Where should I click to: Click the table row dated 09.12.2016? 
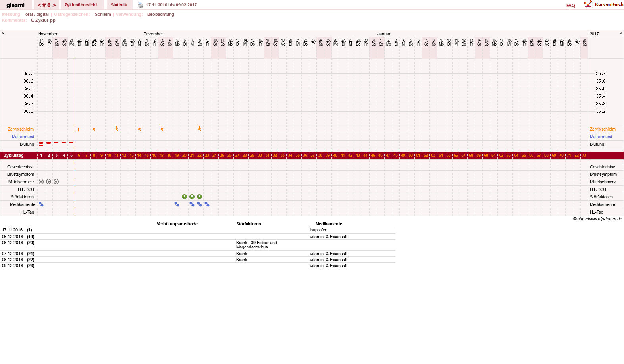(x=198, y=266)
